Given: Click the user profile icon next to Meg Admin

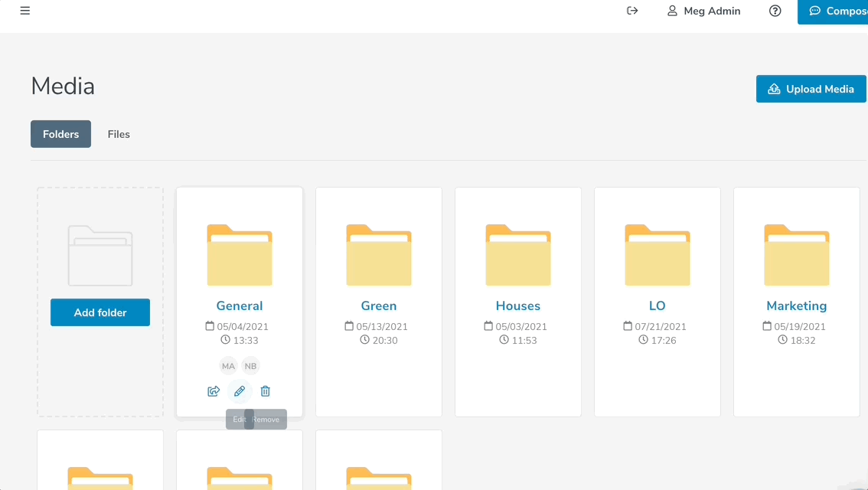Looking at the screenshot, I should (671, 11).
